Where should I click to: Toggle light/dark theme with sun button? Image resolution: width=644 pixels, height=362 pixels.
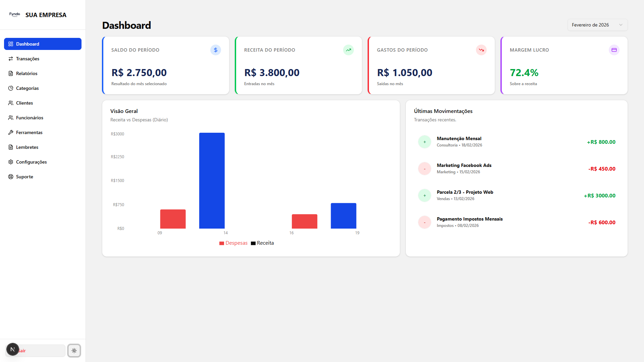(74, 351)
